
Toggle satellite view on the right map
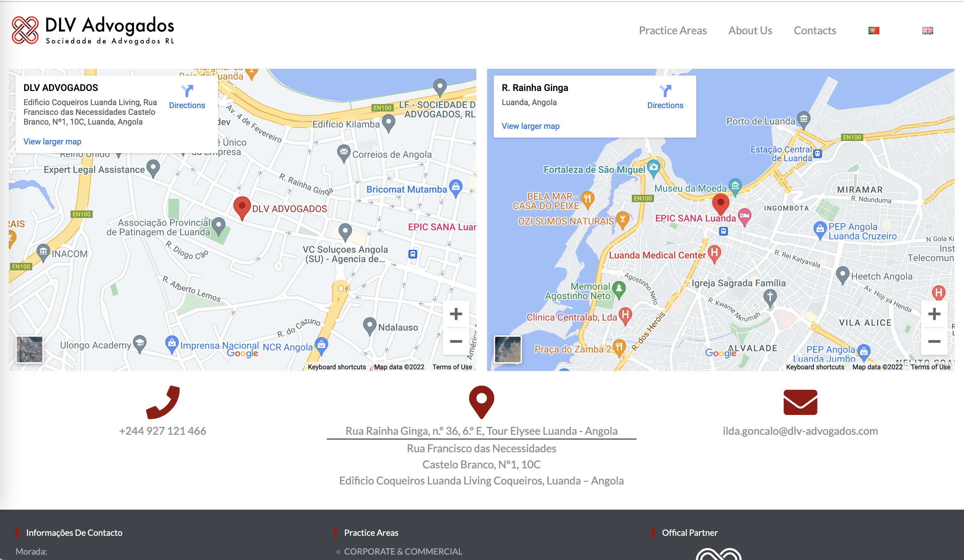coord(508,349)
